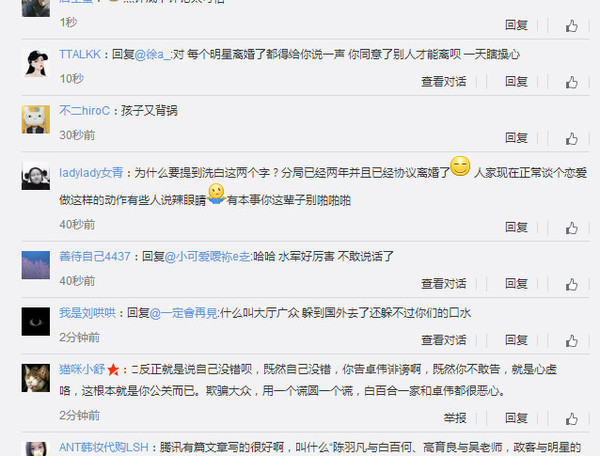Open TTALKK's avatar thumbnail
The image size is (600, 456).
[x=36, y=63]
